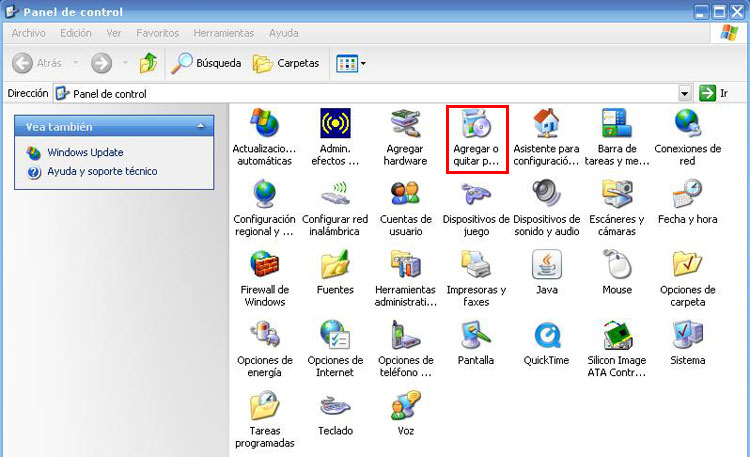Open the Edición menu
750x457 pixels.
[x=76, y=33]
